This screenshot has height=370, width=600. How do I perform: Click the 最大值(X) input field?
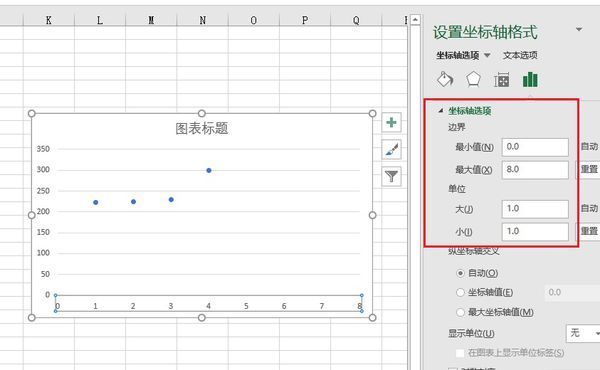pyautogui.click(x=535, y=170)
